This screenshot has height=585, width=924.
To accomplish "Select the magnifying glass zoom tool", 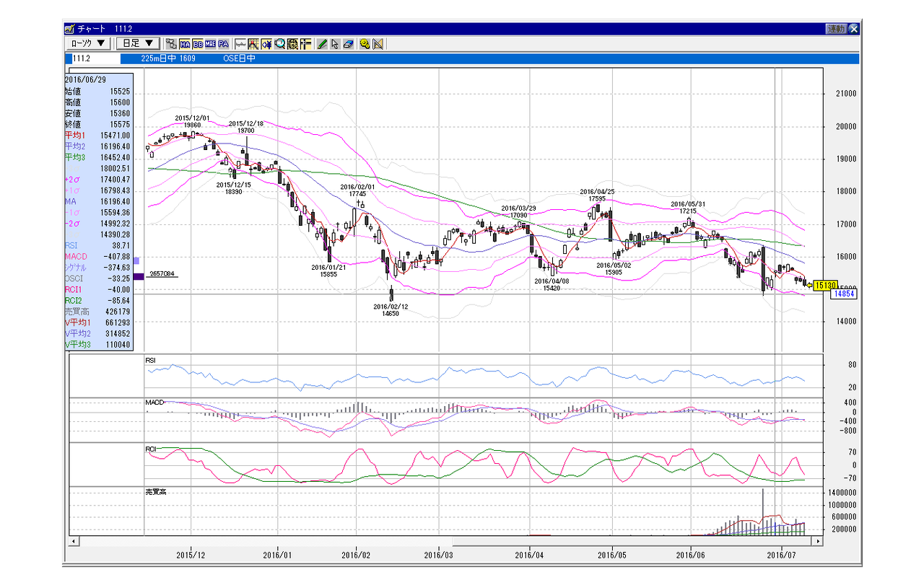I will pyautogui.click(x=279, y=43).
